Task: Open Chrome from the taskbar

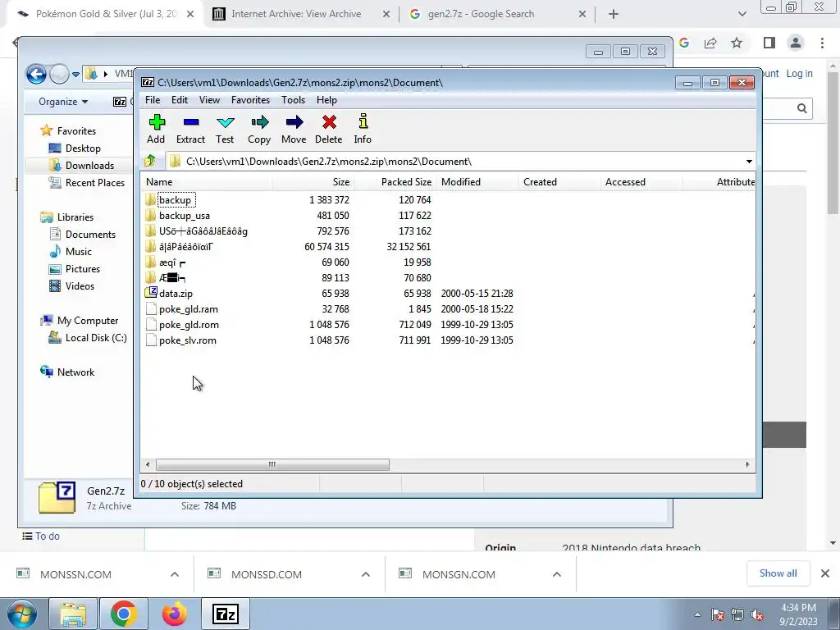Action: (124, 614)
